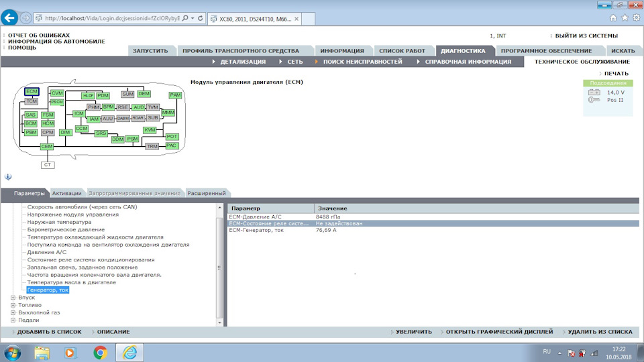Viewport: 644px width, 362px height.
Task: Expand the Педали tree node
Action: (x=13, y=320)
